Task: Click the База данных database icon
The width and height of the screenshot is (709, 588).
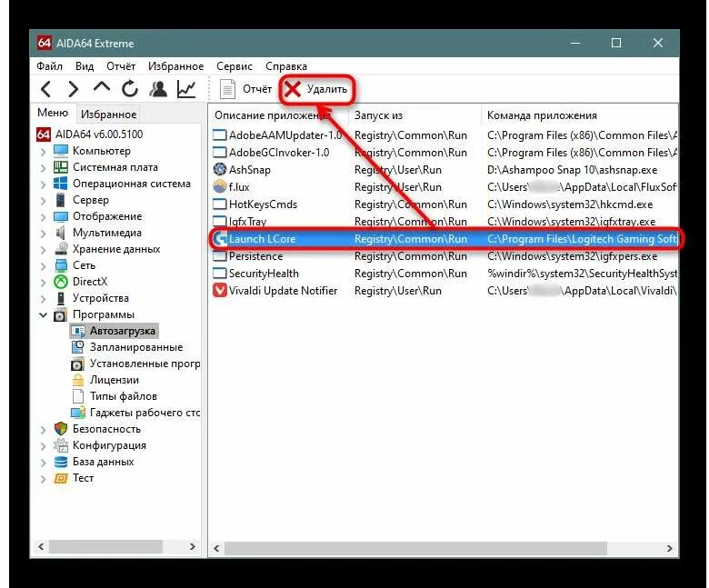Action: (61, 462)
